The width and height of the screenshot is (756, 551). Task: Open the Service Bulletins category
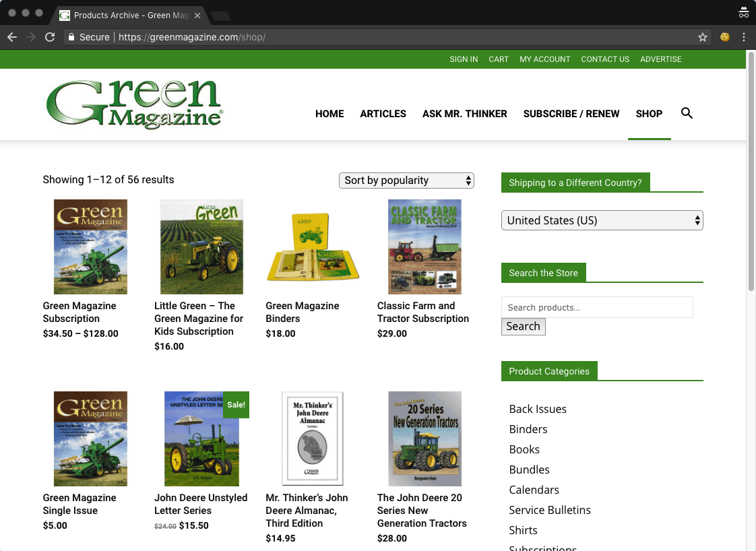[x=550, y=510]
